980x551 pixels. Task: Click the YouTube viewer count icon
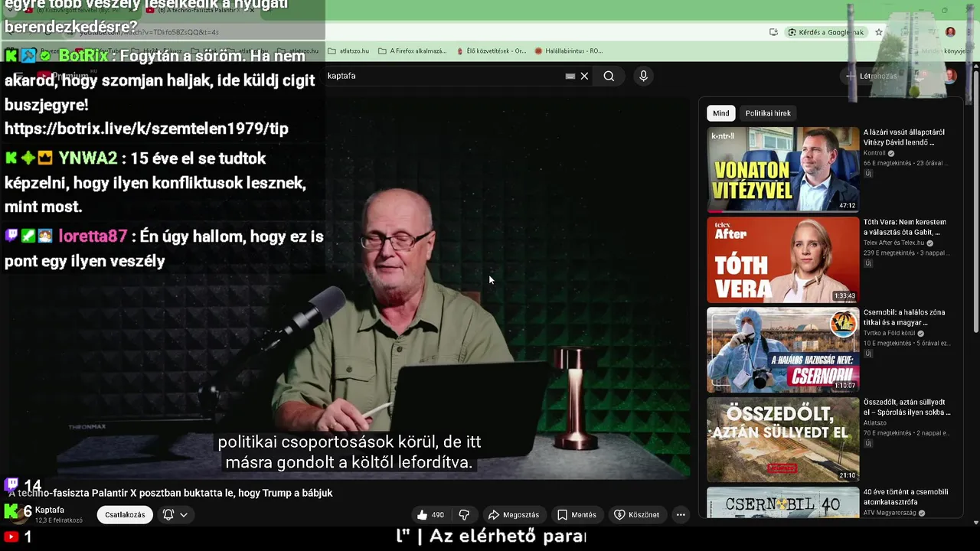(11, 537)
